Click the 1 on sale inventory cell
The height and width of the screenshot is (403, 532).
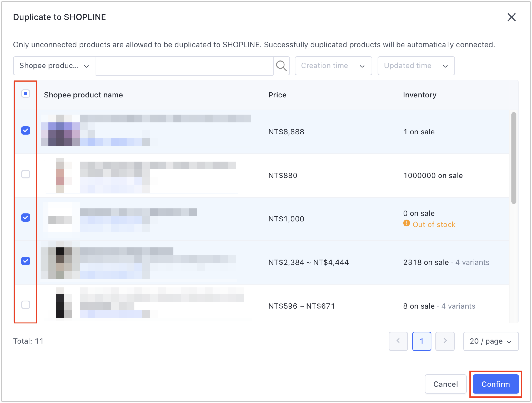pos(419,132)
